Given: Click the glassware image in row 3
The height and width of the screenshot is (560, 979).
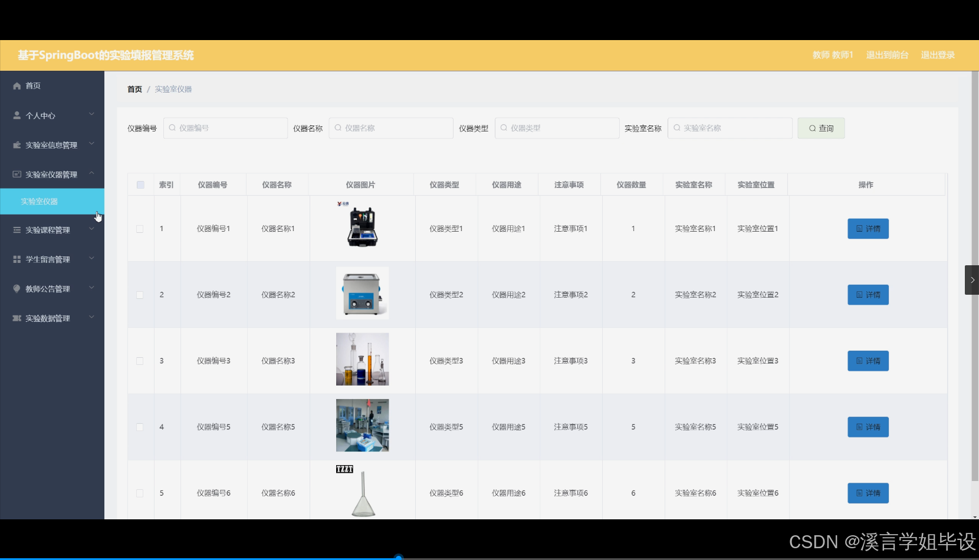Looking at the screenshot, I should pos(362,359).
